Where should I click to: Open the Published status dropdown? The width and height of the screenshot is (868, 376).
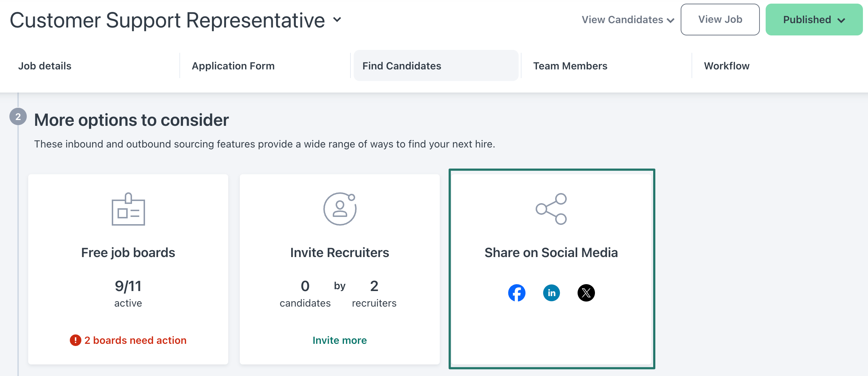(x=814, y=20)
